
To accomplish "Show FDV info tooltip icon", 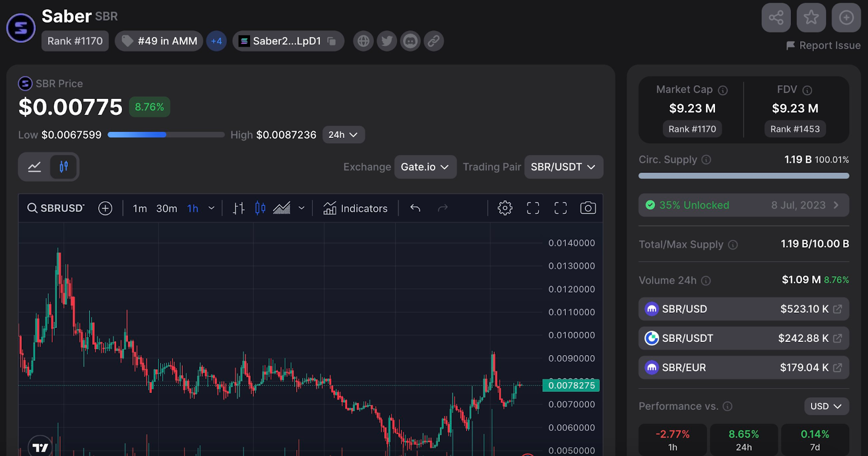I will tap(807, 90).
